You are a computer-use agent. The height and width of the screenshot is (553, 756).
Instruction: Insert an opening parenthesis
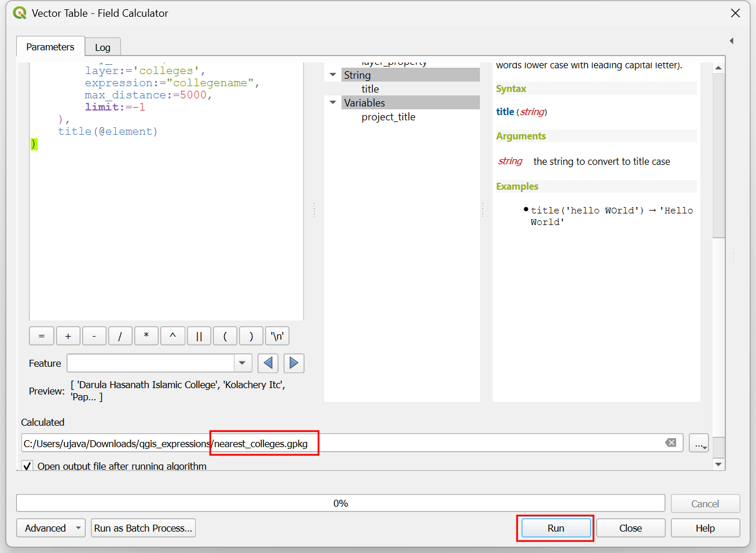(225, 336)
